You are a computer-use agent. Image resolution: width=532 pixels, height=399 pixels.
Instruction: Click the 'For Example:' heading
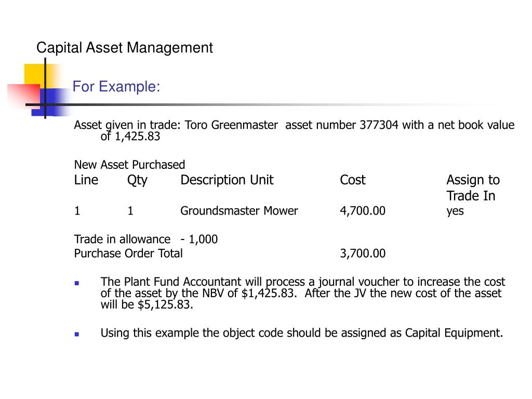pyautogui.click(x=116, y=87)
